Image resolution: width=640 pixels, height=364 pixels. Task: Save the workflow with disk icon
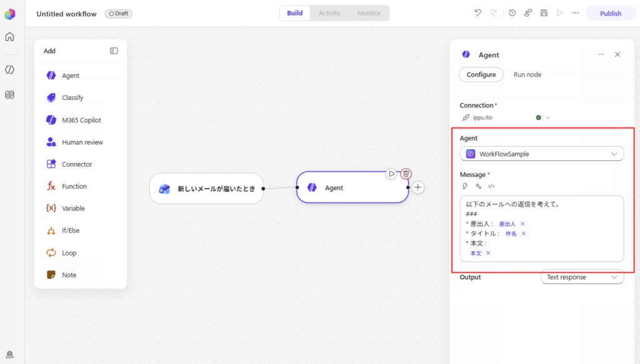[x=544, y=13]
